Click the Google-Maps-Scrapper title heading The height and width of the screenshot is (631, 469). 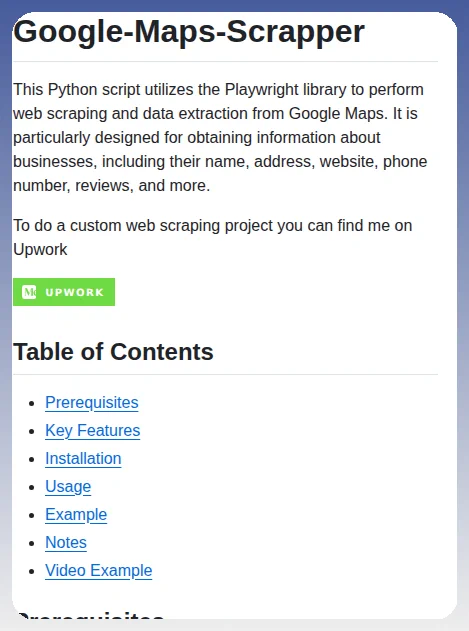(x=189, y=32)
